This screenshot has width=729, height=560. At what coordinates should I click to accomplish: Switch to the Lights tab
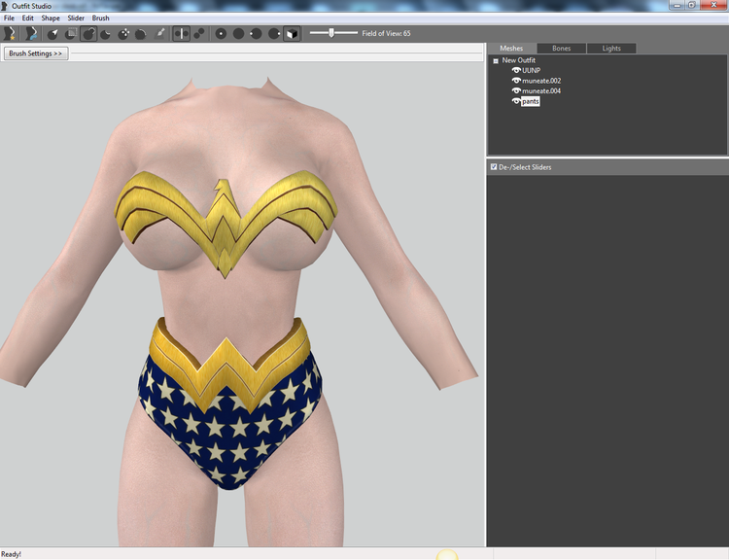point(611,49)
